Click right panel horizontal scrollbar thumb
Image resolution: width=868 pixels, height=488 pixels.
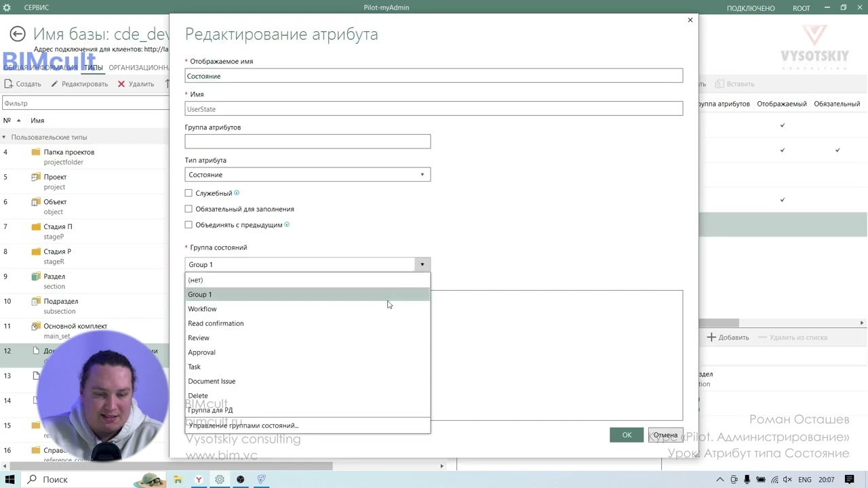pyautogui.click(x=719, y=323)
